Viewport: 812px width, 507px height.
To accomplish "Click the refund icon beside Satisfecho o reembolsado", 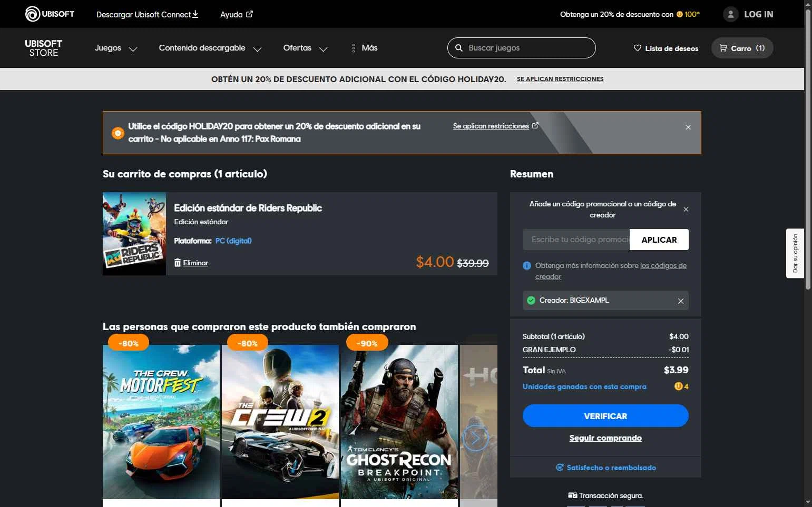I will click(560, 468).
